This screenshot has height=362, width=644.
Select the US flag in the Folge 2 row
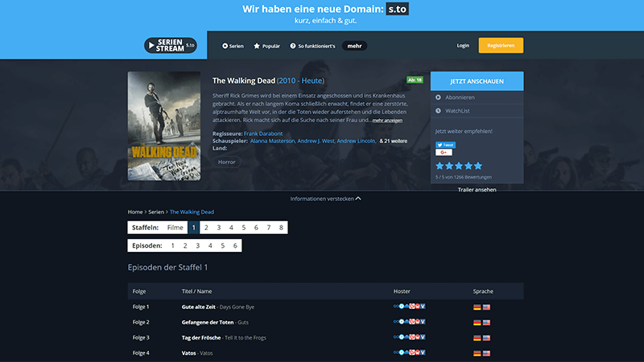point(486,323)
